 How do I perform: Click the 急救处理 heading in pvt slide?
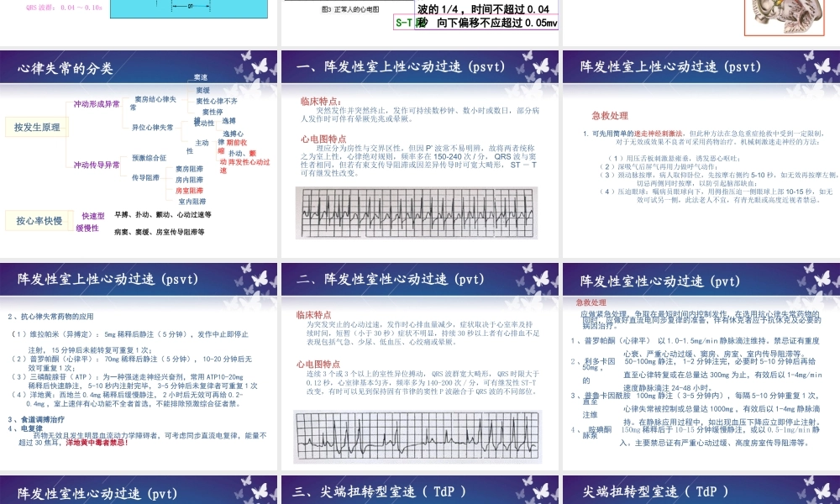[x=591, y=302]
